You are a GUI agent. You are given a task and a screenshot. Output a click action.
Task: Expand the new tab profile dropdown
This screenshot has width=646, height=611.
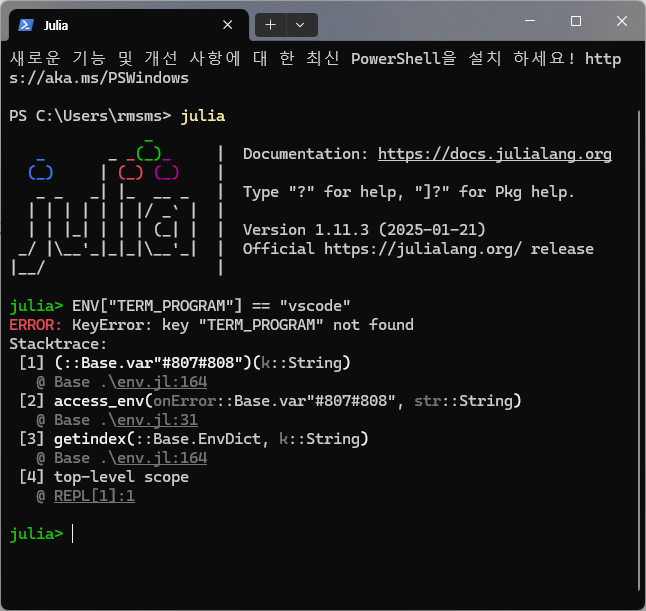click(300, 25)
